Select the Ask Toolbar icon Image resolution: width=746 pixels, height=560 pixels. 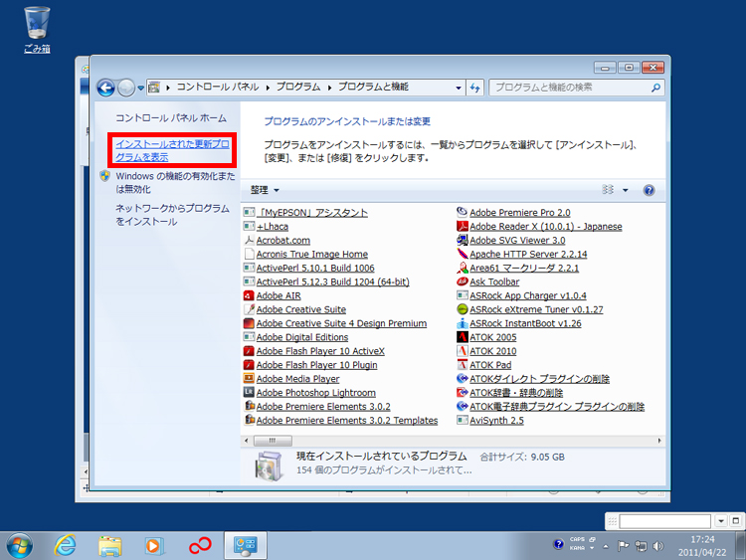tap(462, 281)
